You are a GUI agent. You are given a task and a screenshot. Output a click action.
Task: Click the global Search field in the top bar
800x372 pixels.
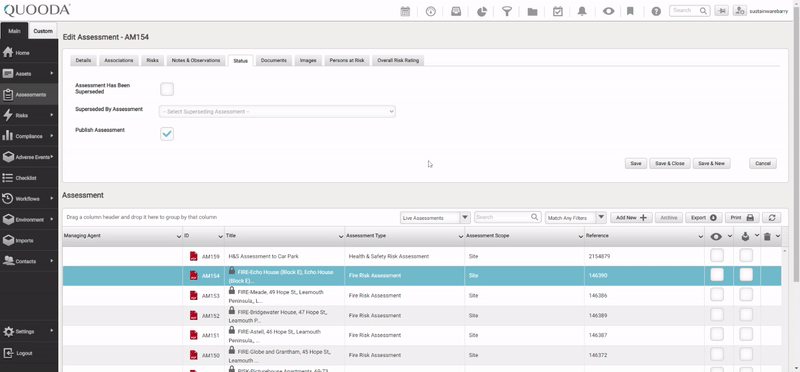click(689, 10)
